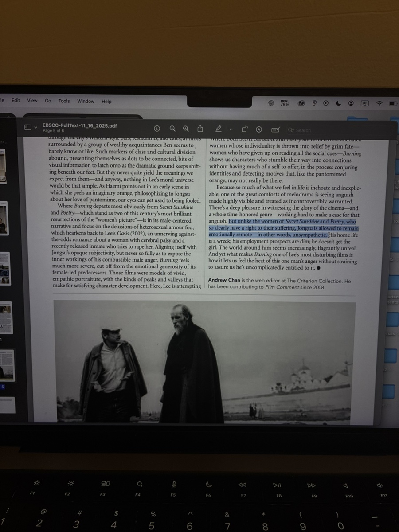This screenshot has width=399, height=532.
Task: Click the MEM 76% memory monitor
Action: (x=285, y=103)
